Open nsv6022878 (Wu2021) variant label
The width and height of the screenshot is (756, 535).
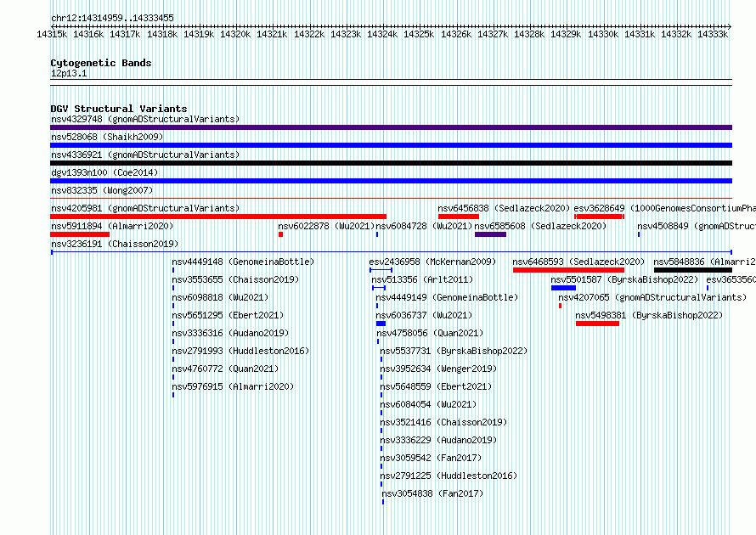tap(326, 226)
